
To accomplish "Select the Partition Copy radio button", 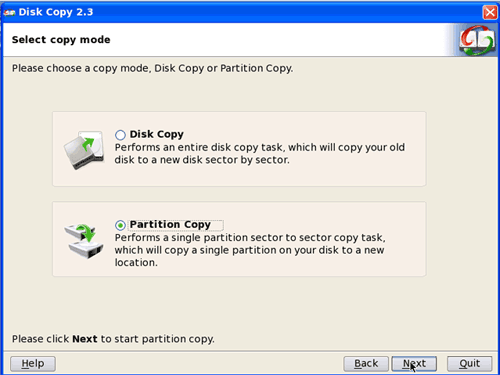I will tap(120, 225).
